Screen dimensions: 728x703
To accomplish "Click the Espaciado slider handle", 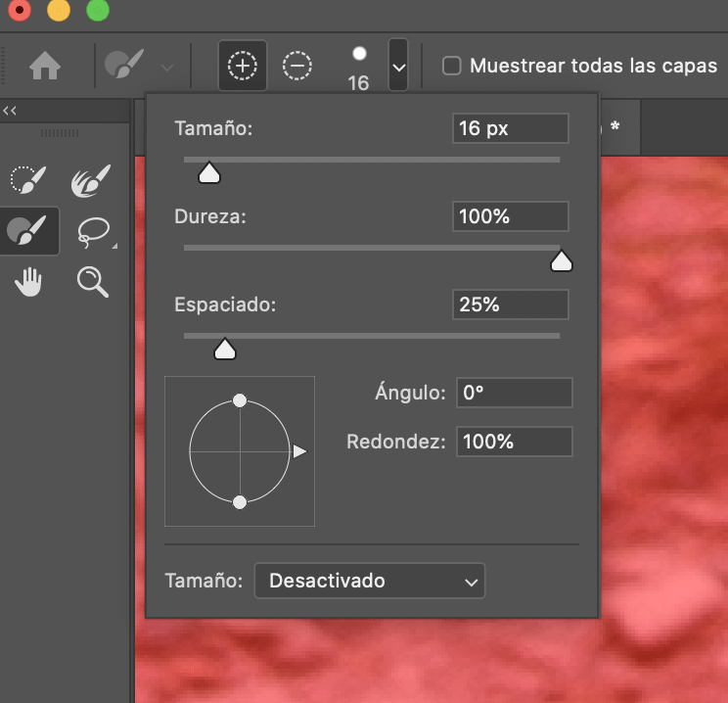I will tap(225, 349).
